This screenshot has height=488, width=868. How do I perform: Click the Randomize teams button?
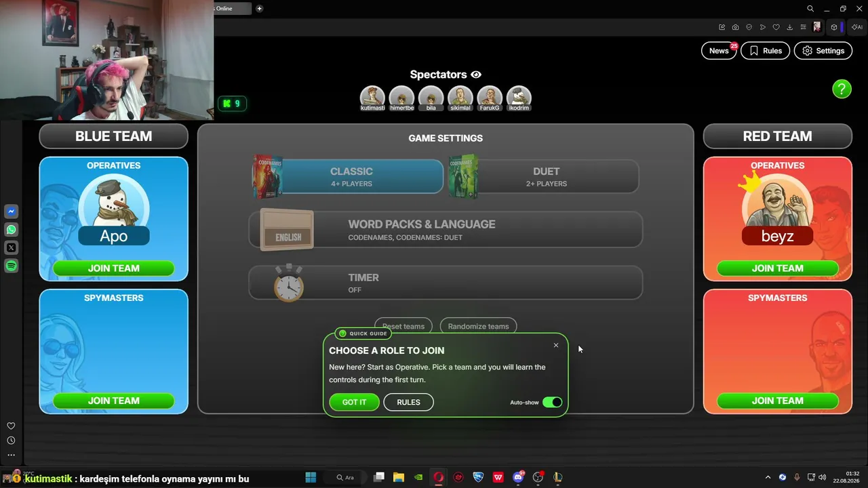pos(478,326)
